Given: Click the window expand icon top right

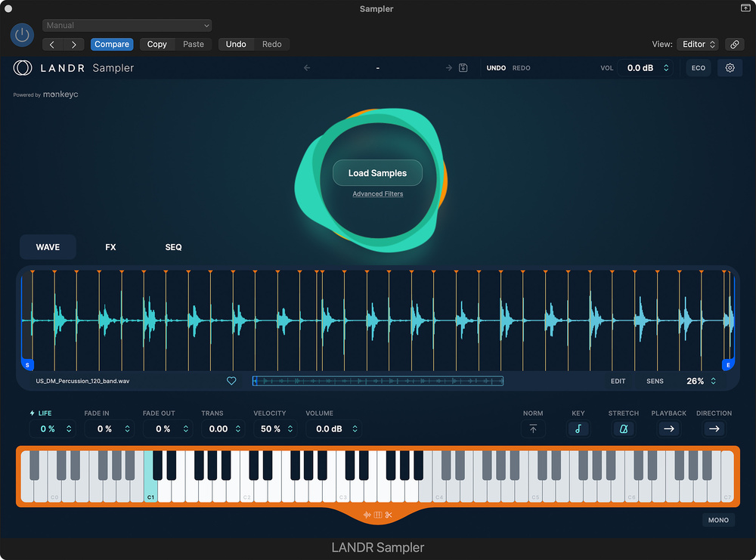Looking at the screenshot, I should pos(745,8).
